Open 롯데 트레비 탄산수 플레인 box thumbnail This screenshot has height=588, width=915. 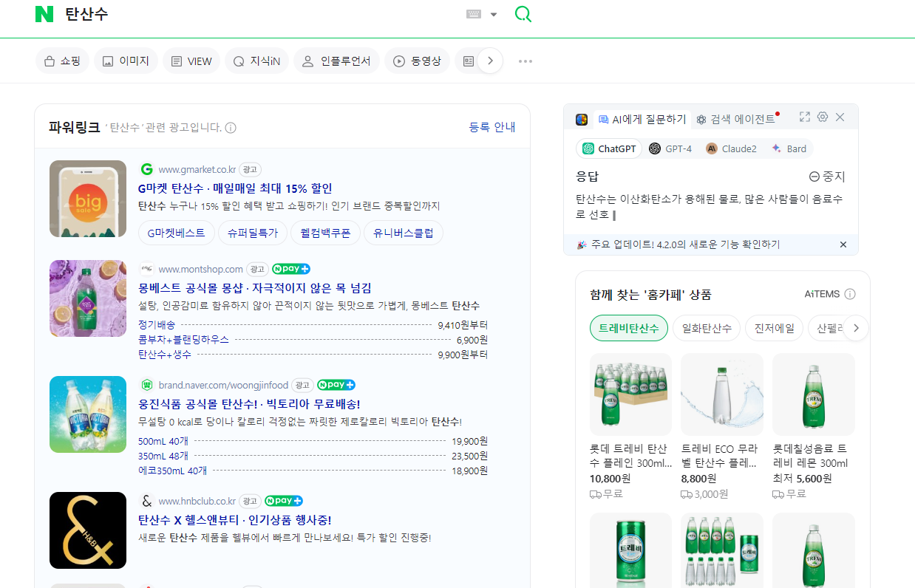(630, 394)
